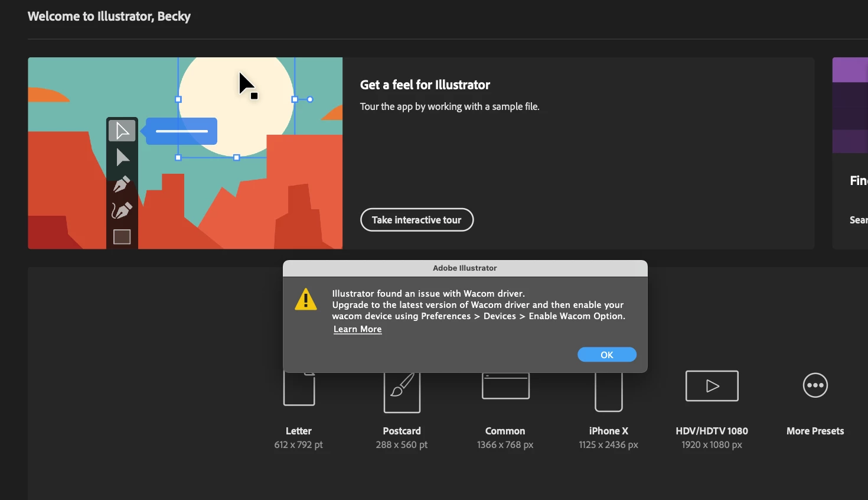Click the More Presets label
This screenshot has height=500, width=868.
click(815, 431)
